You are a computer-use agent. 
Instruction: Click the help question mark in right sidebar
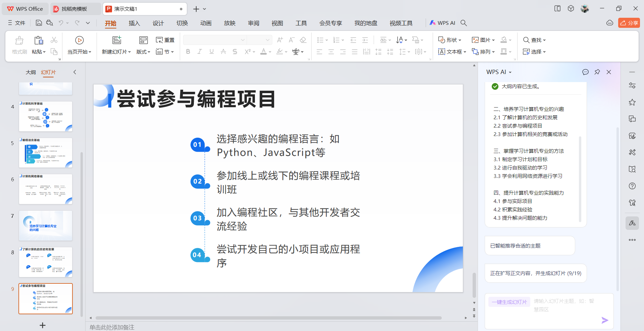click(x=632, y=186)
